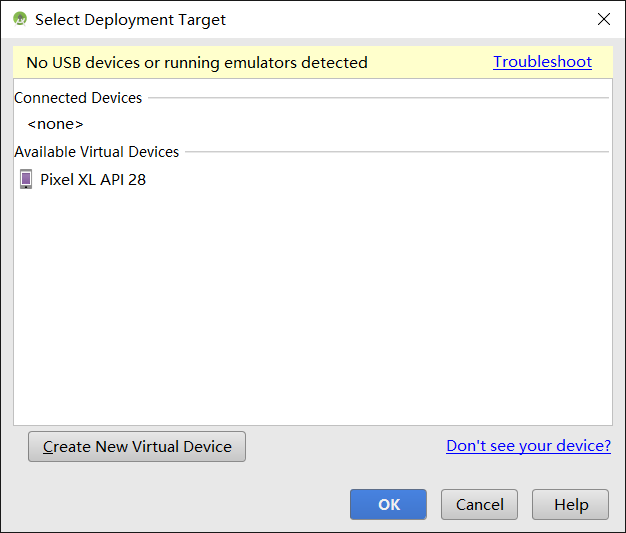This screenshot has height=533, width=626.
Task: Confirm with the OK button
Action: click(x=388, y=505)
